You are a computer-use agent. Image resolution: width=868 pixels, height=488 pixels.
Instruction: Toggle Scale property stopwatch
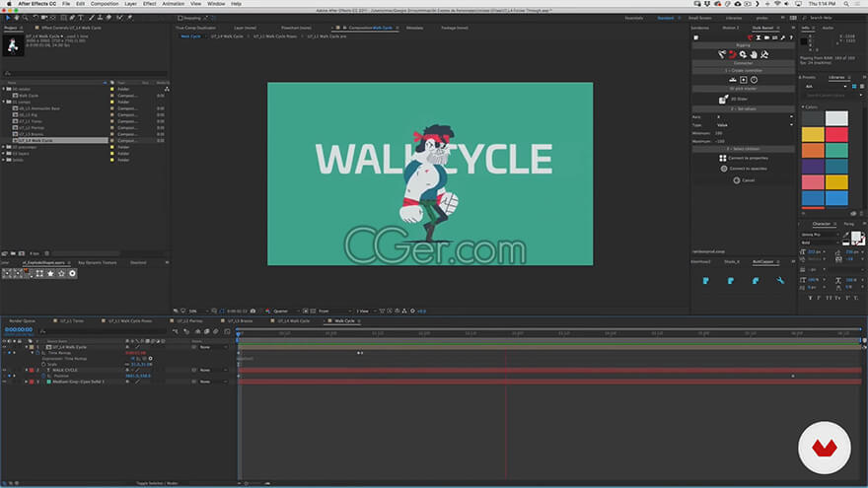point(43,364)
